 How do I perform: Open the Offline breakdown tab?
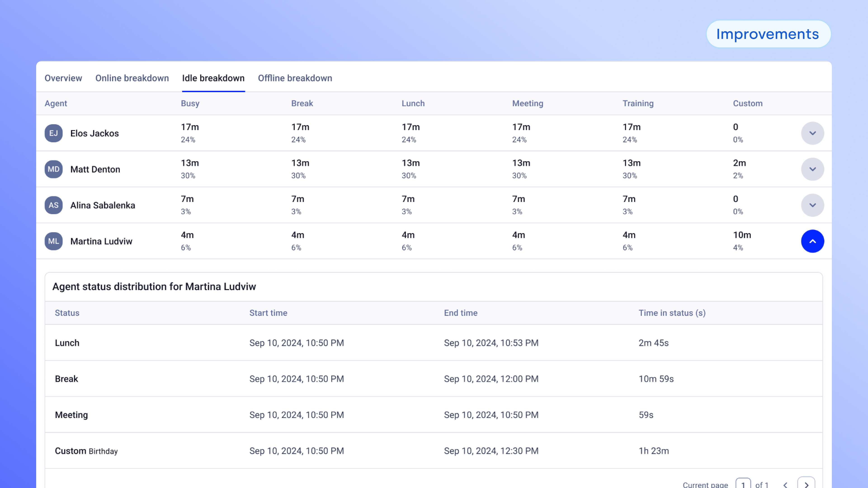click(x=295, y=78)
